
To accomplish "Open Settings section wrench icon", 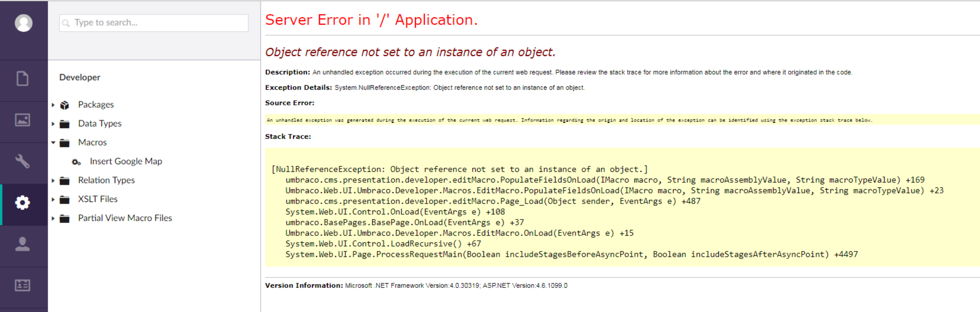I will point(22,161).
